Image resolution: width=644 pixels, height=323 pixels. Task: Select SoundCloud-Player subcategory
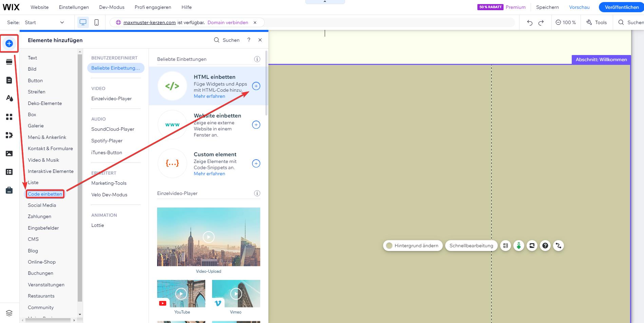113,129
